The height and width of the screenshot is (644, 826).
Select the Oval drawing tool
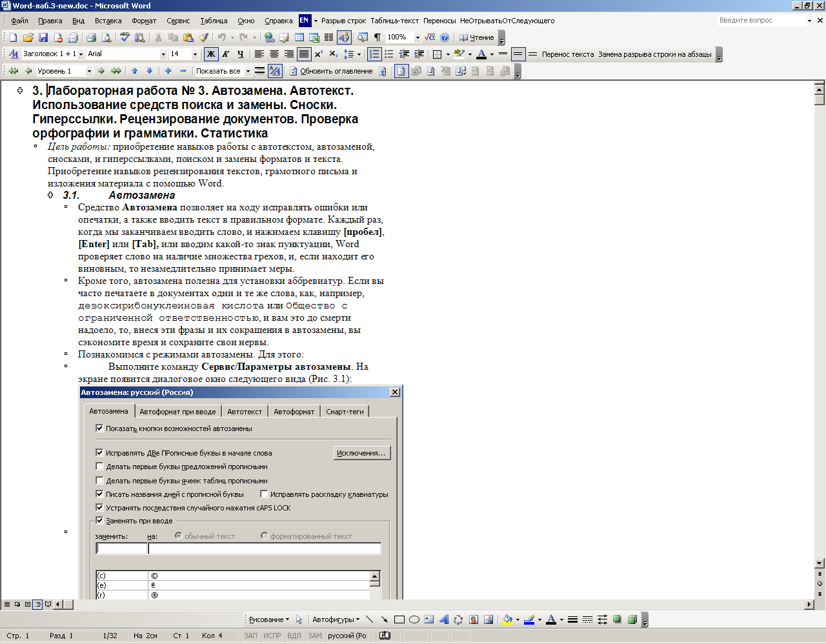(414, 619)
